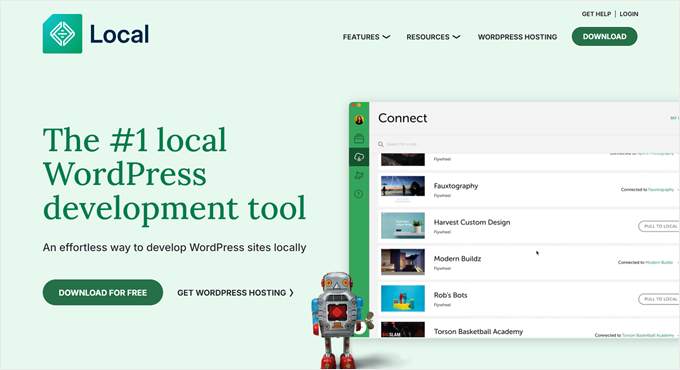Viewport: 680px width, 370px height.
Task: Click Torson Basketball Academy thumbnail
Action: pos(403,330)
